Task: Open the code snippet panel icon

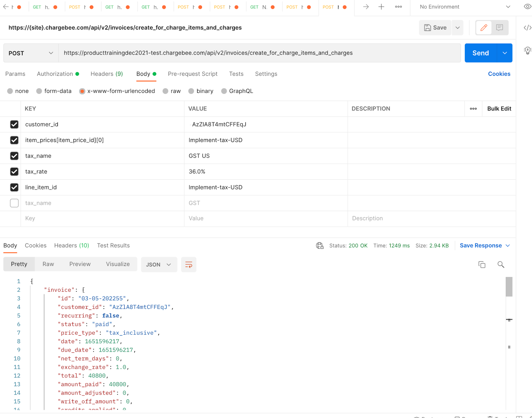Action: [x=527, y=28]
